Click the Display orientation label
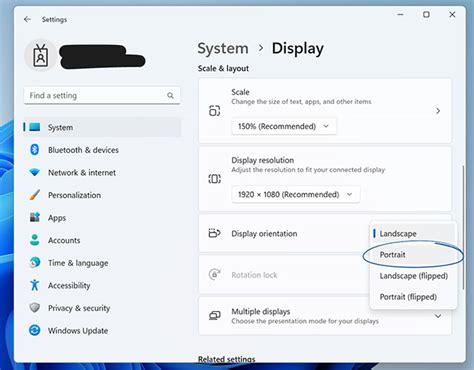Viewport: 474px width, 370px height. click(264, 233)
